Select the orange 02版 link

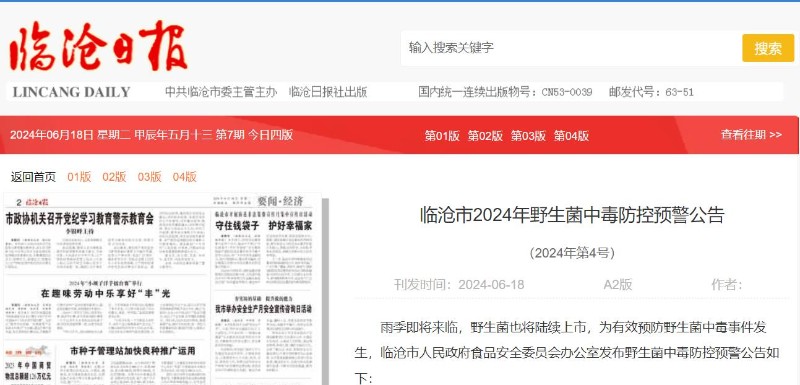coord(114,177)
